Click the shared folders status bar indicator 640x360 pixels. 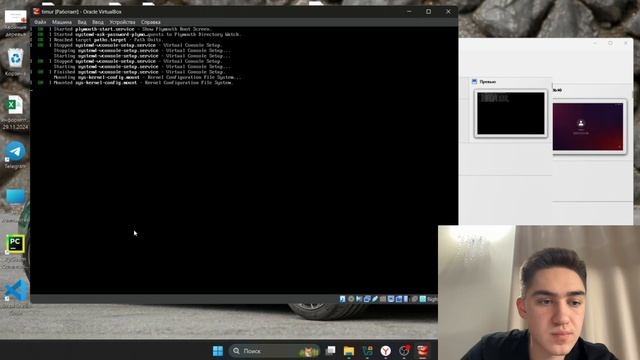(x=383, y=299)
